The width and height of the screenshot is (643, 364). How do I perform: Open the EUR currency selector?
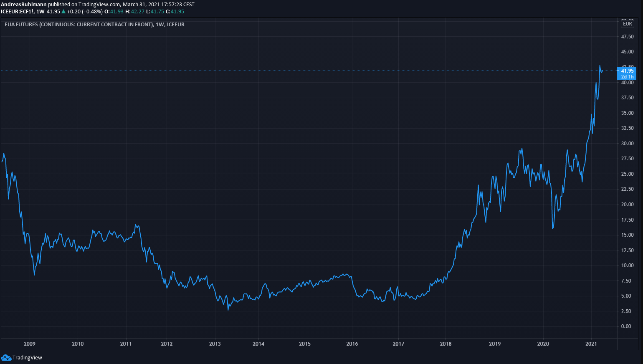pos(627,24)
